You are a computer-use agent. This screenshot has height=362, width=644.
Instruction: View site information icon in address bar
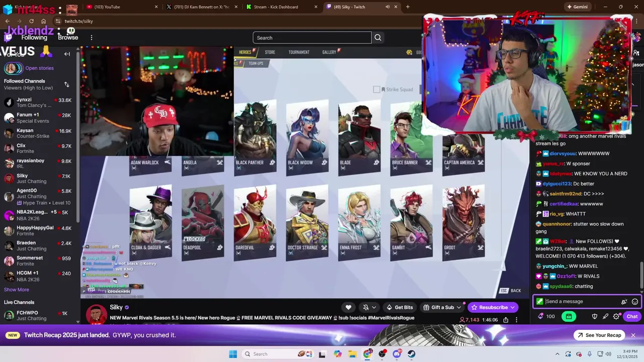(x=58, y=21)
